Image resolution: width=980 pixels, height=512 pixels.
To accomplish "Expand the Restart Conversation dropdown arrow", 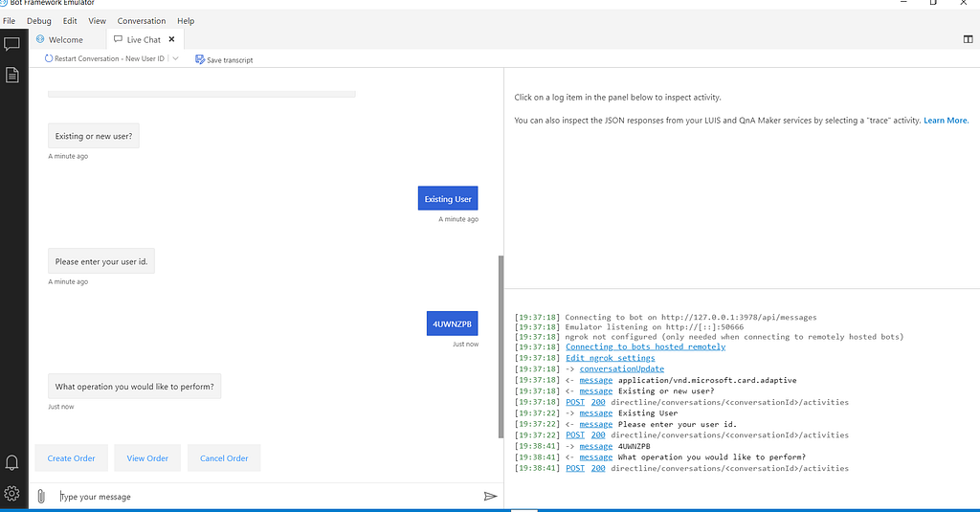I will click(176, 58).
